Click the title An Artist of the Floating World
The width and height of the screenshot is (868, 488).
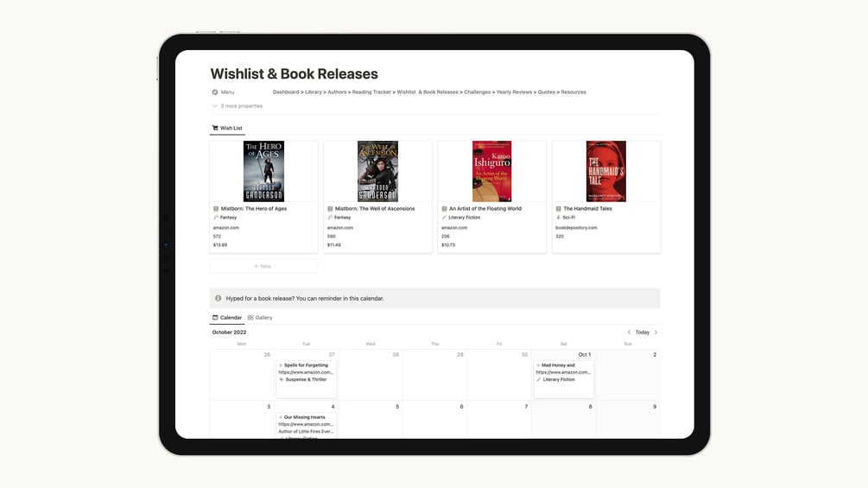[x=485, y=209]
